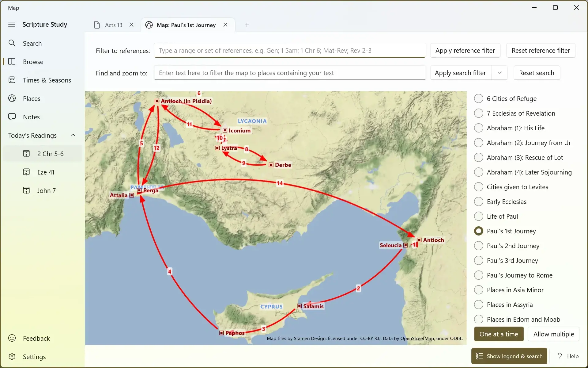Select the Search icon in the sidebar
The width and height of the screenshot is (588, 368).
pyautogui.click(x=12, y=43)
